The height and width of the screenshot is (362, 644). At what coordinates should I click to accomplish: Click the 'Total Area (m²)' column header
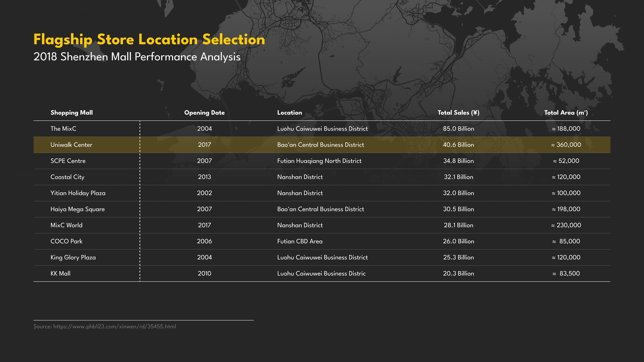pyautogui.click(x=566, y=113)
